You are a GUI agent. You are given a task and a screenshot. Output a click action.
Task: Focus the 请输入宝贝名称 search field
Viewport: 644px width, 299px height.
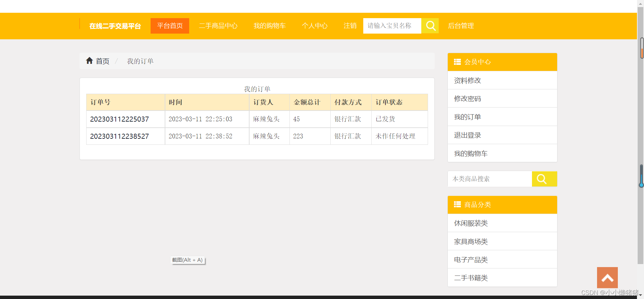point(392,26)
